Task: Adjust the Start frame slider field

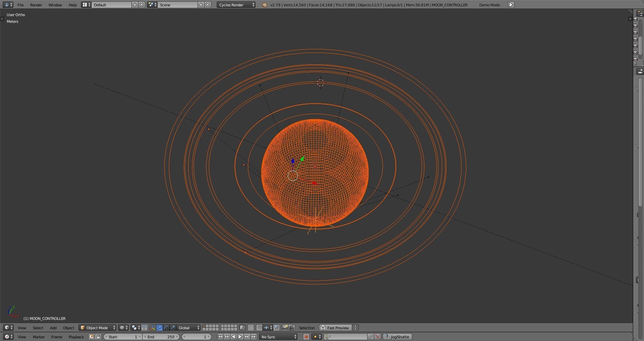Action: (x=122, y=337)
